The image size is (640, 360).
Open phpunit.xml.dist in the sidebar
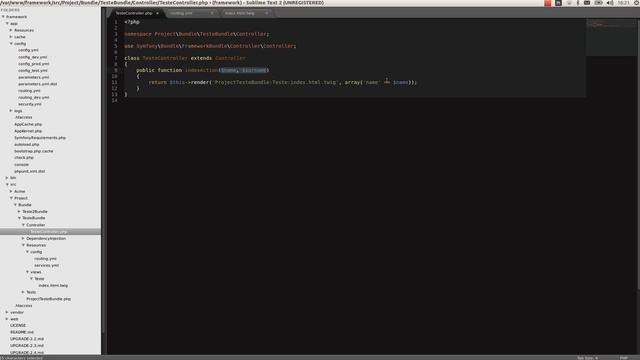pyautogui.click(x=30, y=171)
